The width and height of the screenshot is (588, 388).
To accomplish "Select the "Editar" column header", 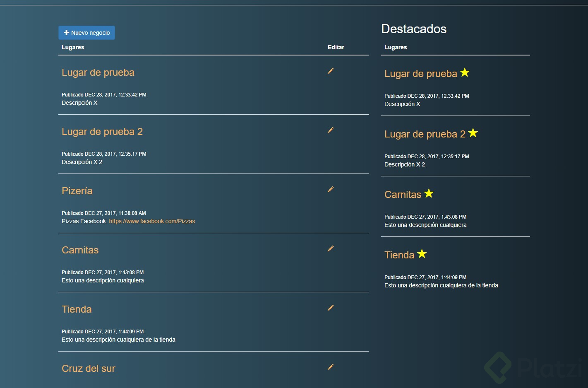I will [x=336, y=47].
